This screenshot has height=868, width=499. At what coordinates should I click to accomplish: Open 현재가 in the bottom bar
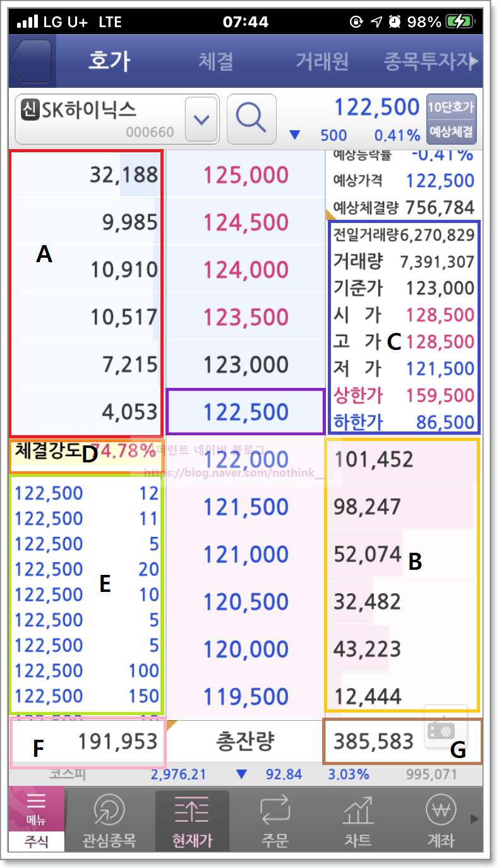coord(193,819)
